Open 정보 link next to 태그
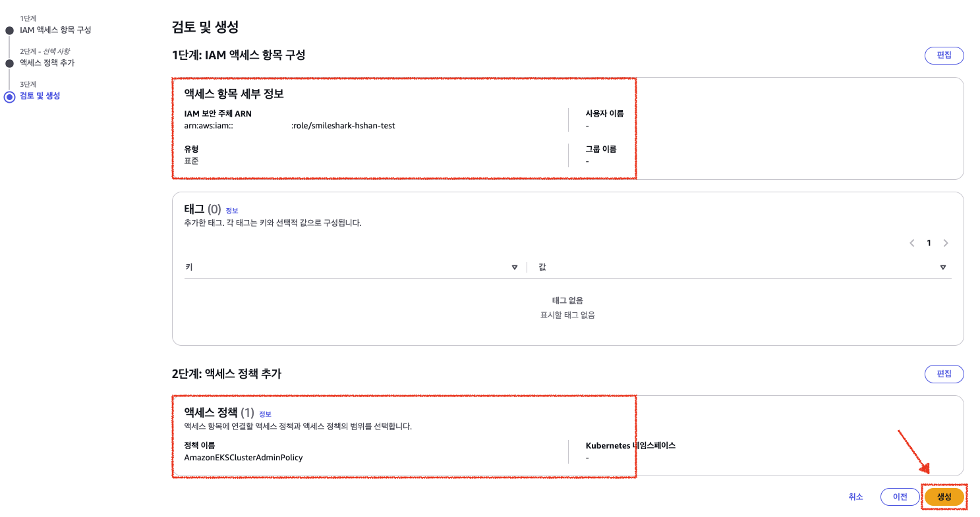 232,211
